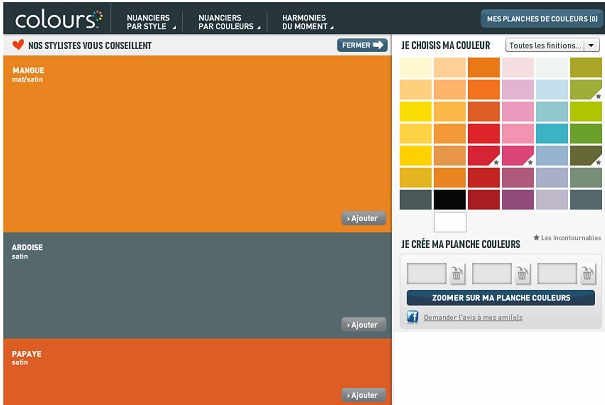Click the Les incontournables star icon

pyautogui.click(x=537, y=238)
